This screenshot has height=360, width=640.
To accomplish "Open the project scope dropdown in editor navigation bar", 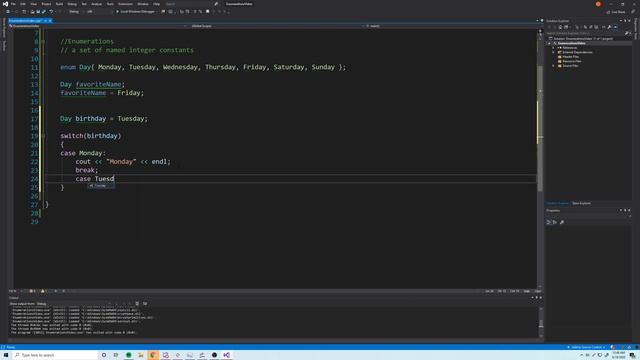I will click(97, 26).
